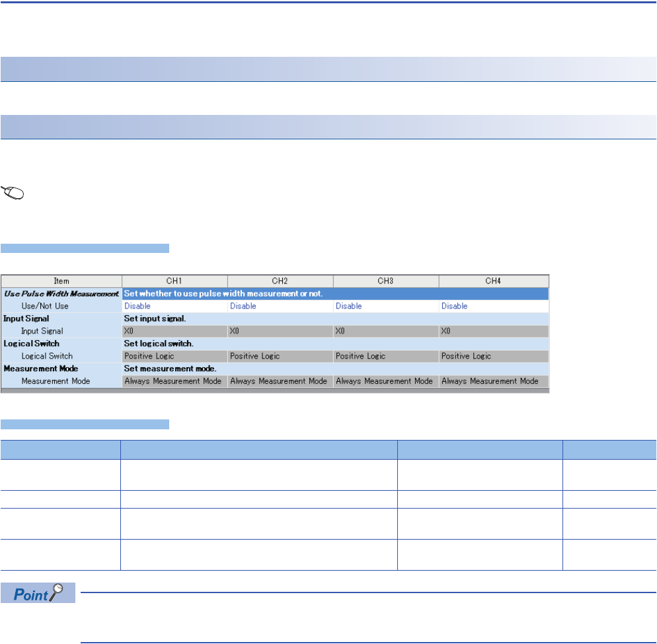This screenshot has width=657, height=644.
Task: Click the CH1 column header
Action: click(174, 281)
